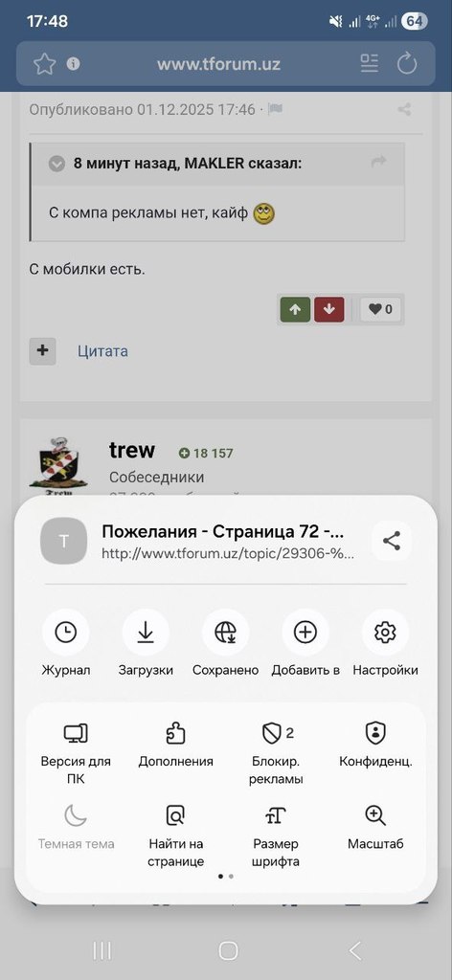This screenshot has height=980, width=452.
Task: Tap the www.tforum.uz address field
Action: 218,64
